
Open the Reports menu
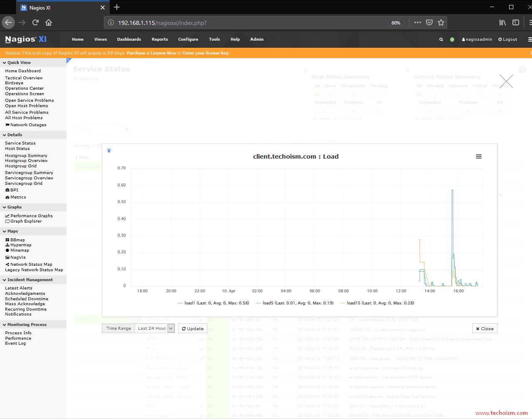pos(160,39)
